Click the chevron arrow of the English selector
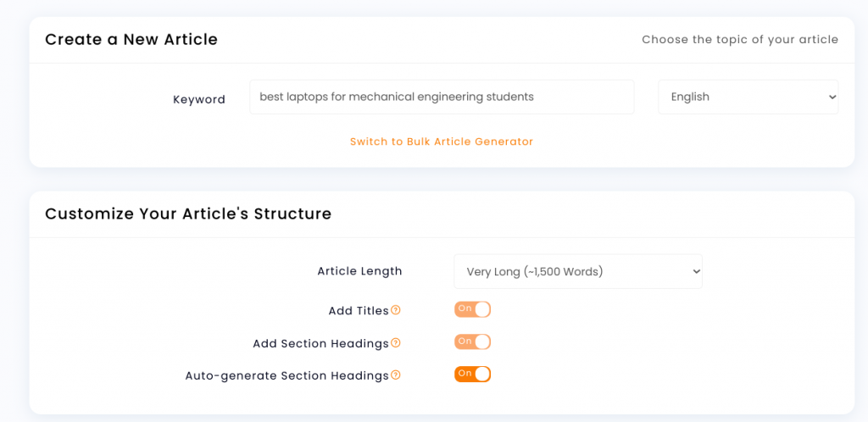868x422 pixels. click(x=832, y=97)
